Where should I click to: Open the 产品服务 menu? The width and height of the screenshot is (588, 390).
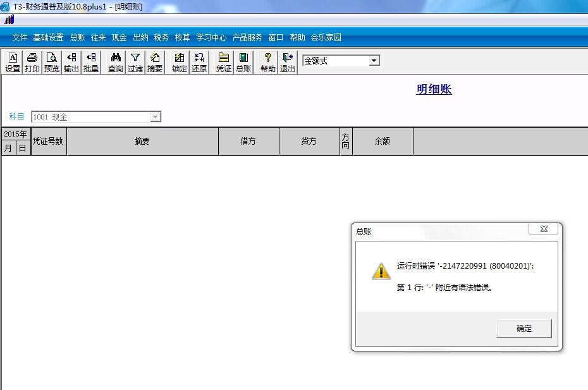[x=247, y=37]
